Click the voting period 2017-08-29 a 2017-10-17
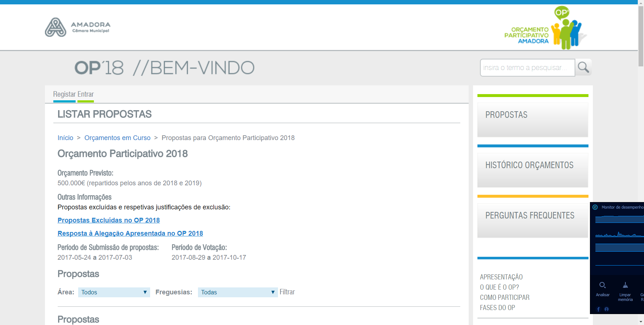Viewport: 644px width, 325px height. click(209, 258)
